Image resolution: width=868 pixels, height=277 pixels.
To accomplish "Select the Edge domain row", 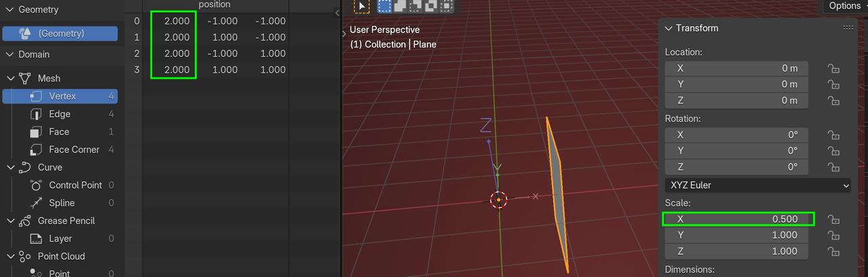I will pyautogui.click(x=60, y=114).
